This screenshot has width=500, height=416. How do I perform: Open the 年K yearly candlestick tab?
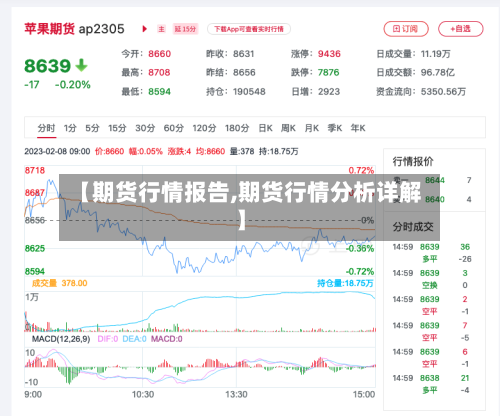(358, 128)
